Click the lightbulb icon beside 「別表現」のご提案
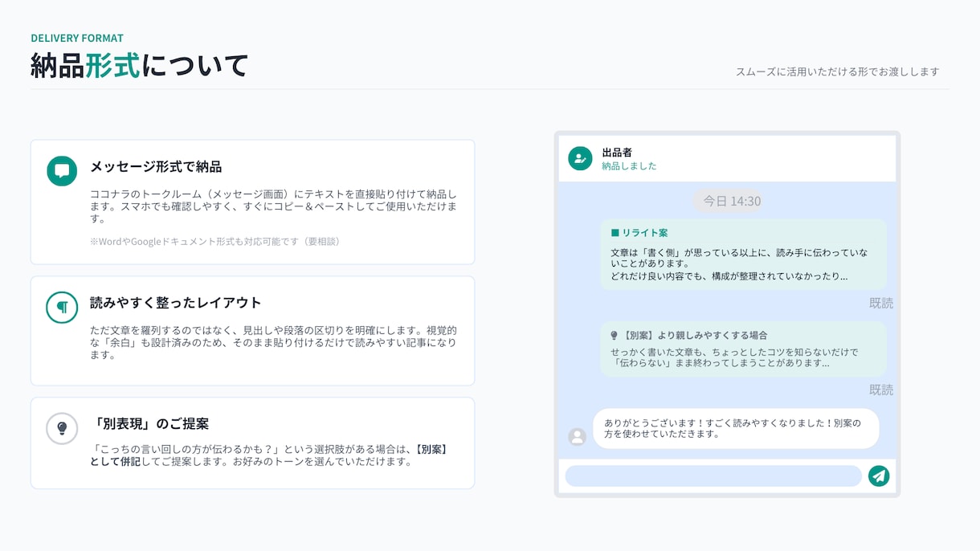Viewport: 980px width, 551px height. pos(62,428)
